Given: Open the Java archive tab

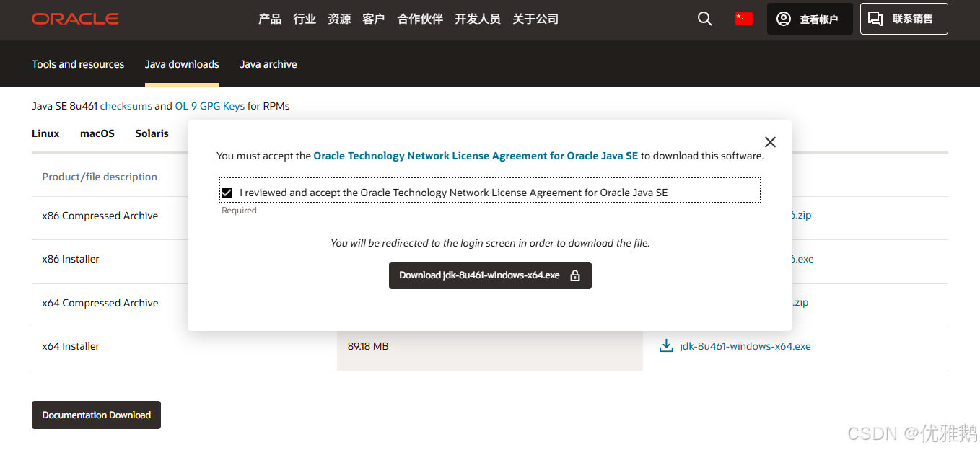Looking at the screenshot, I should point(268,64).
